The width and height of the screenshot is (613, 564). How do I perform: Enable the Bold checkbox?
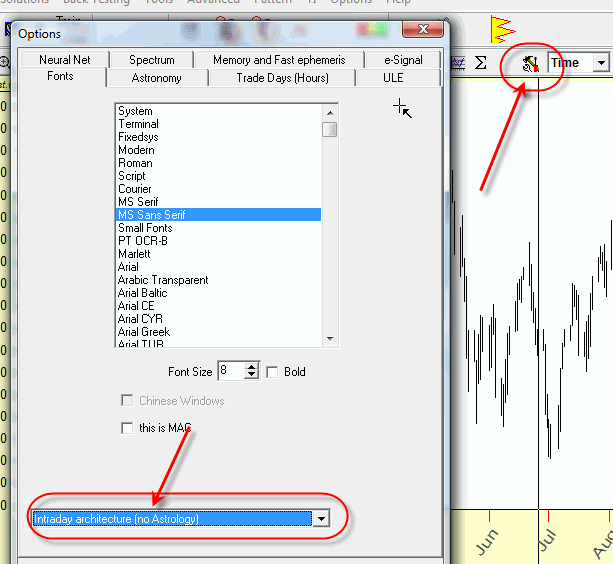click(273, 372)
